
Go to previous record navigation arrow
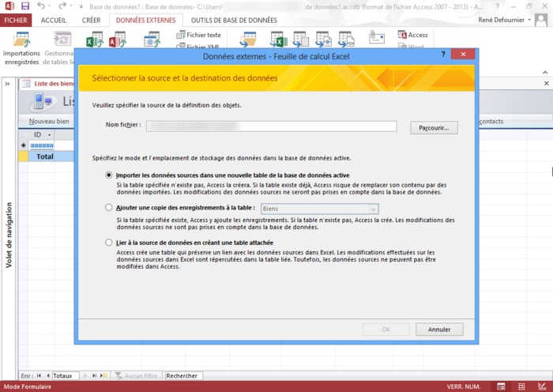point(47,375)
